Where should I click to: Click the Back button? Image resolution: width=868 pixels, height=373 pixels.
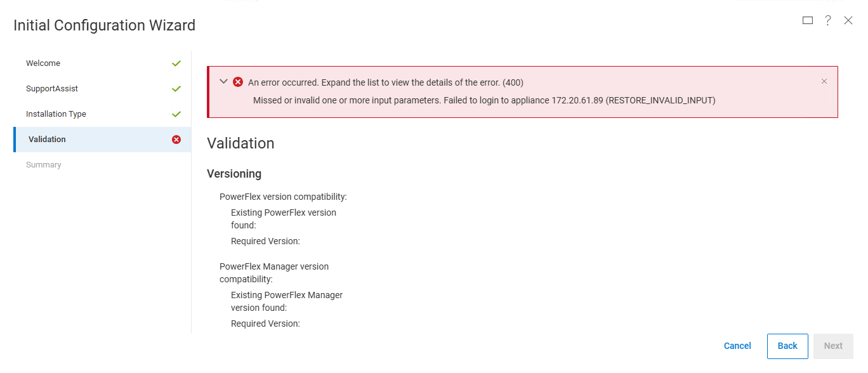coord(787,346)
